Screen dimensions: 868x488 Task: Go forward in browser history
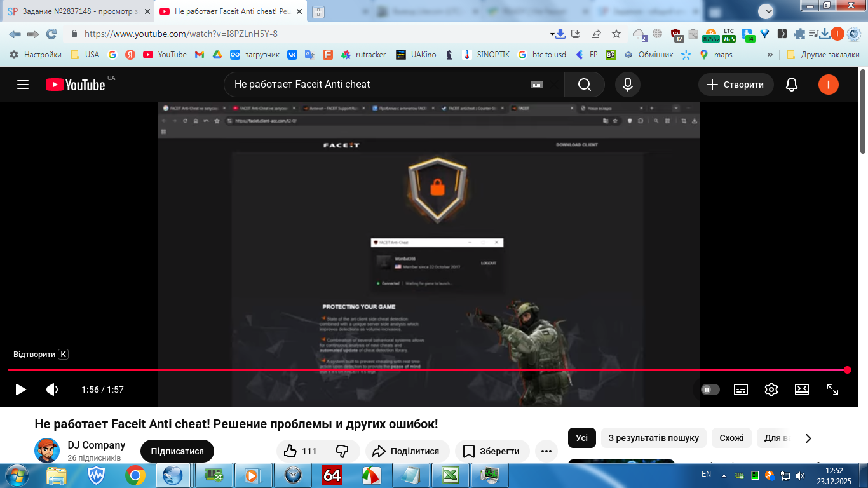point(33,34)
